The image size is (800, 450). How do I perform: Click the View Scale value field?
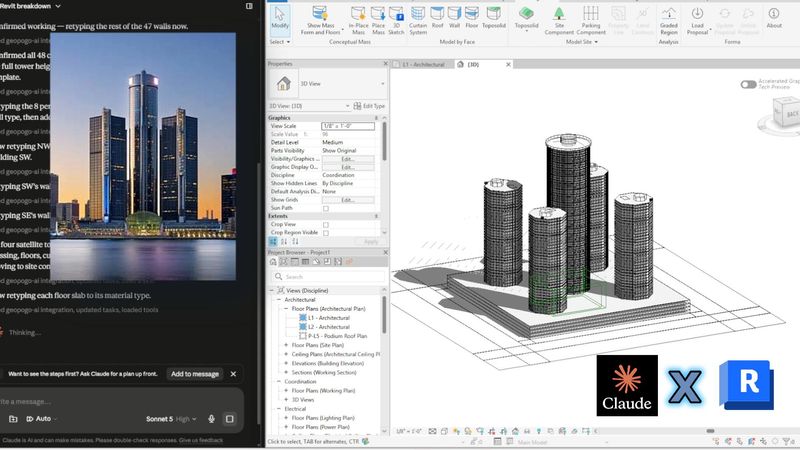pyautogui.click(x=348, y=126)
